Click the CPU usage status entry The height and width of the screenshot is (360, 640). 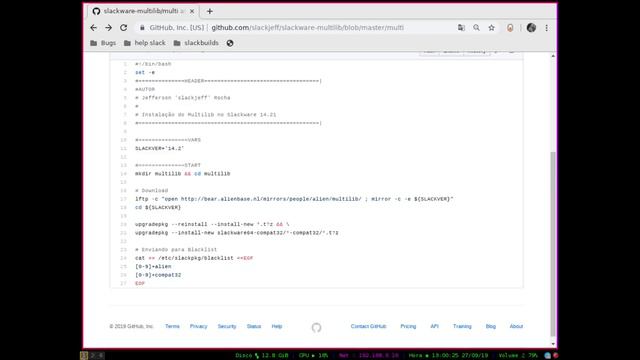click(x=313, y=356)
